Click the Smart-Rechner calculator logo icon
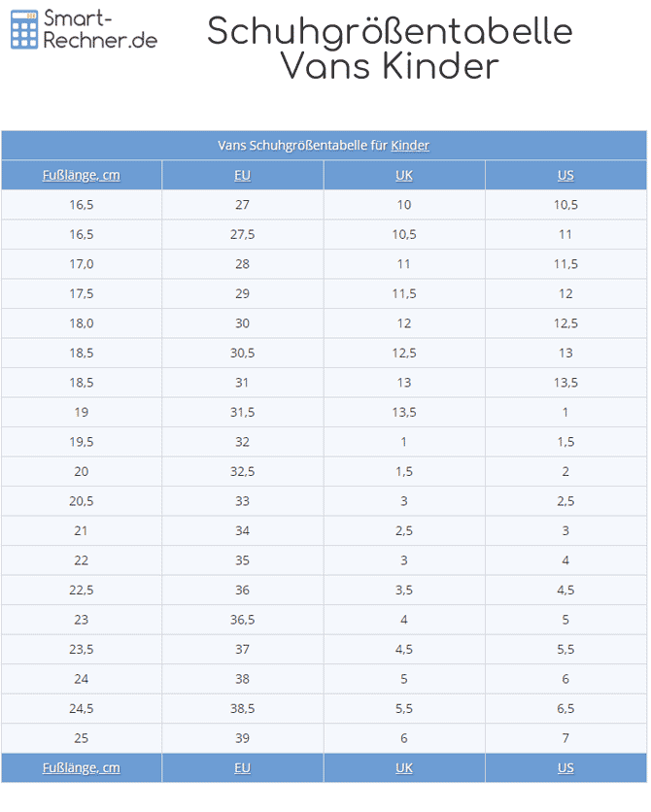This screenshot has height=812, width=651. (x=25, y=30)
